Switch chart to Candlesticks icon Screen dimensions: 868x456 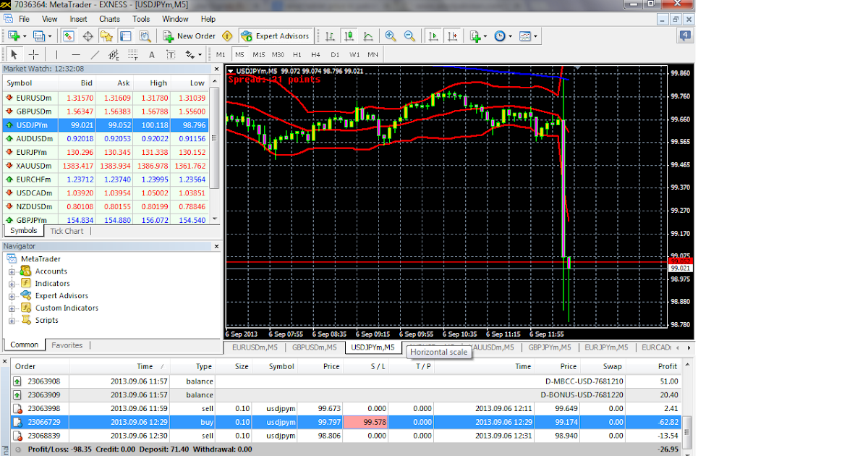point(349,35)
